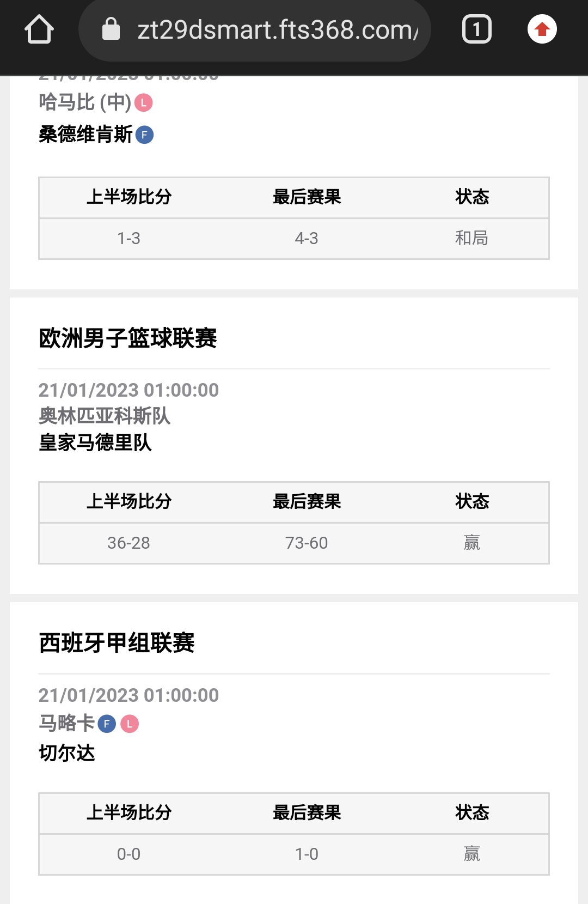Select the 西班牙甲组联赛 league heading
588x904 pixels.
point(117,643)
